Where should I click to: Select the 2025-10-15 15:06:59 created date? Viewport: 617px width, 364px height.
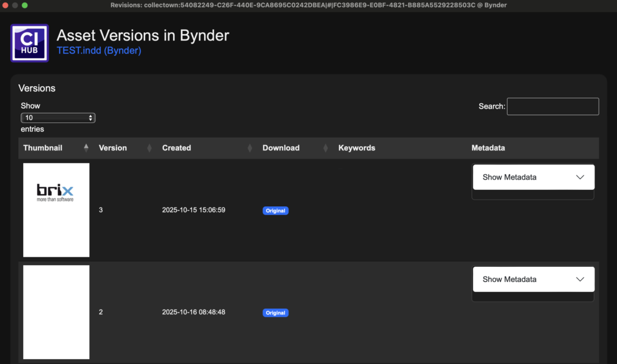point(193,210)
